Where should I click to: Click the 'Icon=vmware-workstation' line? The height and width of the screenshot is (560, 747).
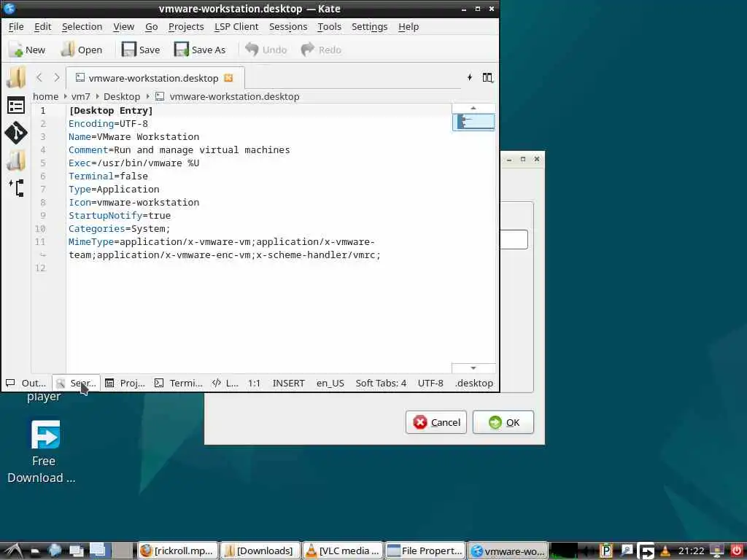click(x=134, y=203)
